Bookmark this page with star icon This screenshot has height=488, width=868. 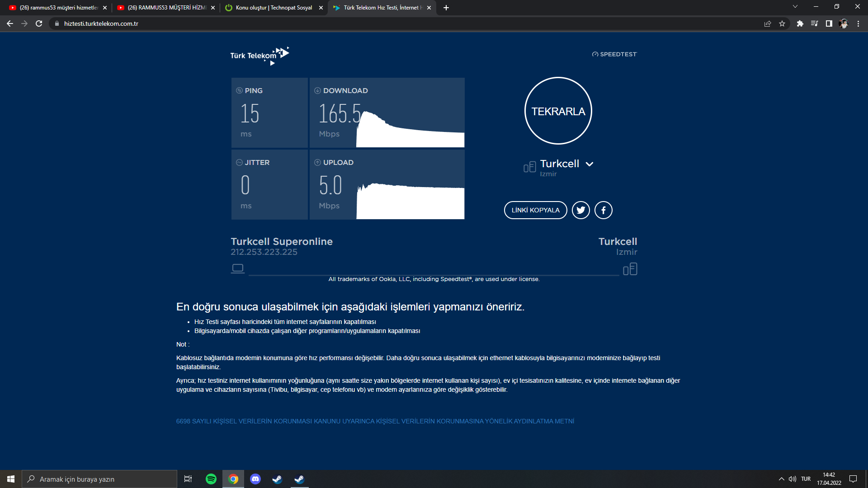tap(782, 23)
